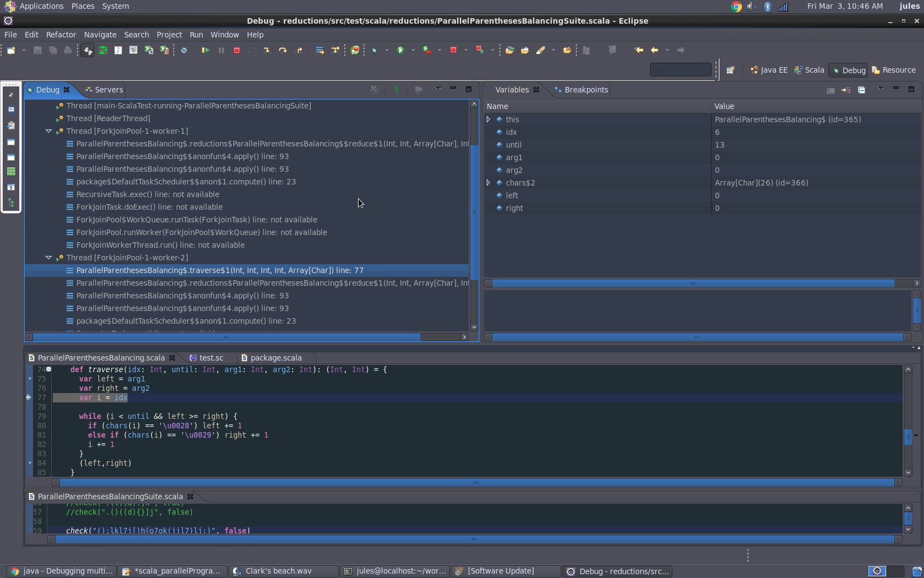Click the Step Into icon
Screen dimensions: 924x578
click(267, 50)
